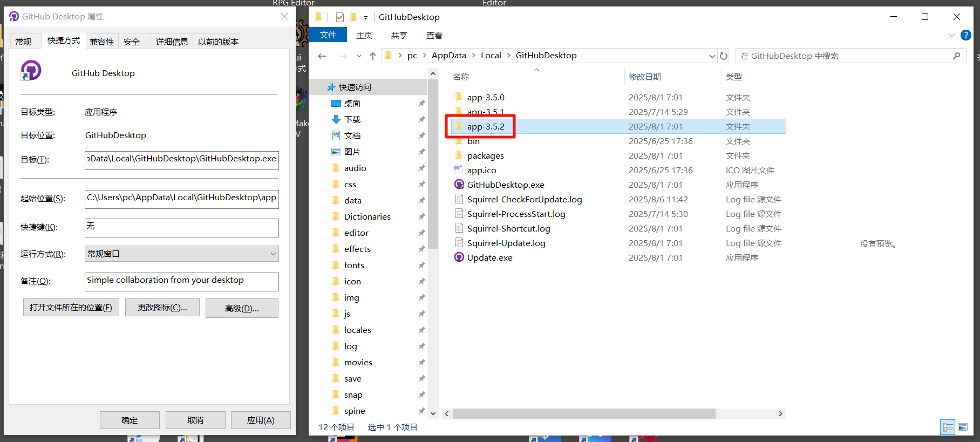The width and height of the screenshot is (980, 442).
Task: Click the sidebar scroll down arrow
Action: tap(433, 413)
